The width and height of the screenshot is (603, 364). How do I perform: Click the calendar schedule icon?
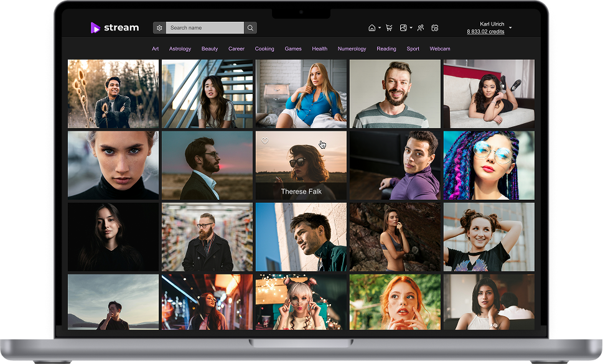pos(435,28)
